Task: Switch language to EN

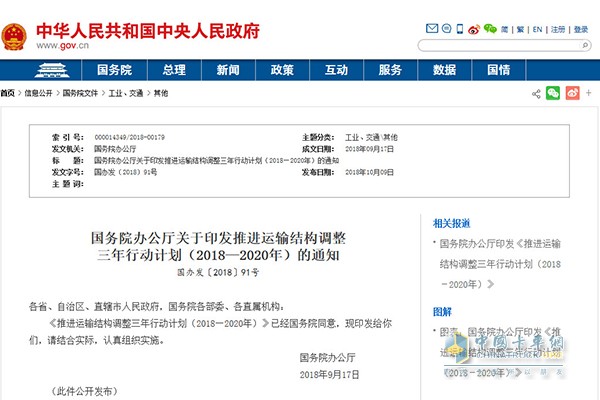Action: 536,30
